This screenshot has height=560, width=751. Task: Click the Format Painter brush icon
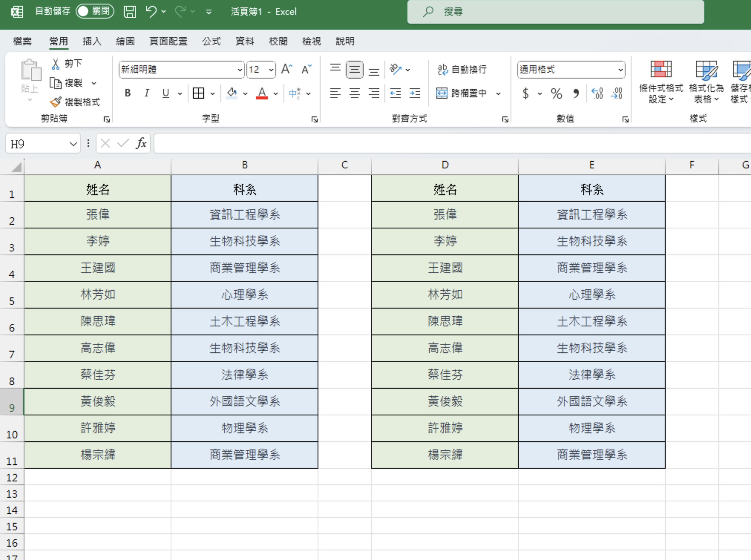[56, 102]
